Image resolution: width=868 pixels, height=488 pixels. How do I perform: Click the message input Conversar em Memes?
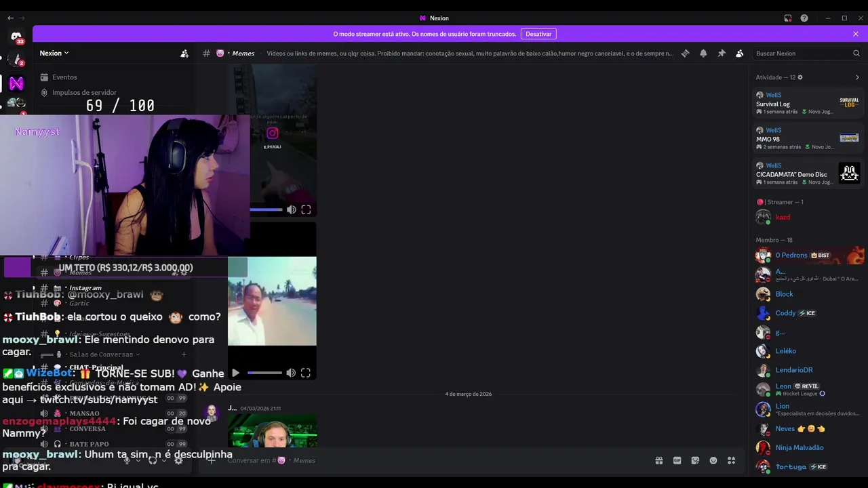434,461
